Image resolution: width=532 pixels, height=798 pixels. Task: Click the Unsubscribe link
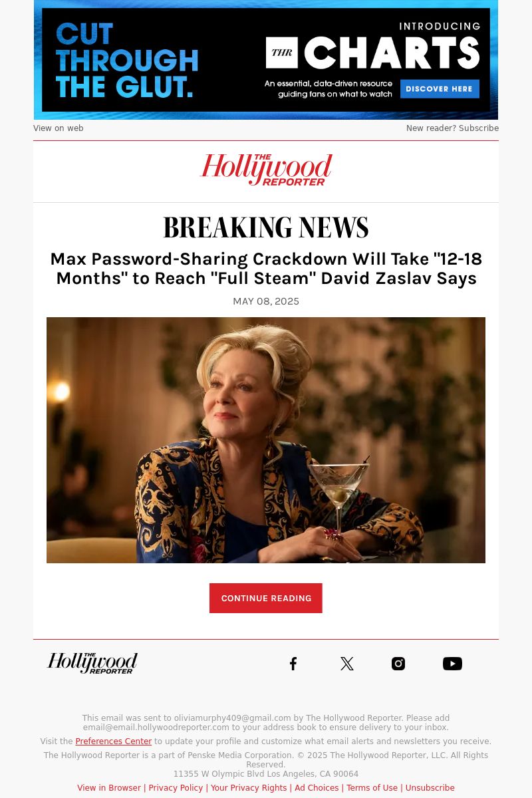coord(430,788)
